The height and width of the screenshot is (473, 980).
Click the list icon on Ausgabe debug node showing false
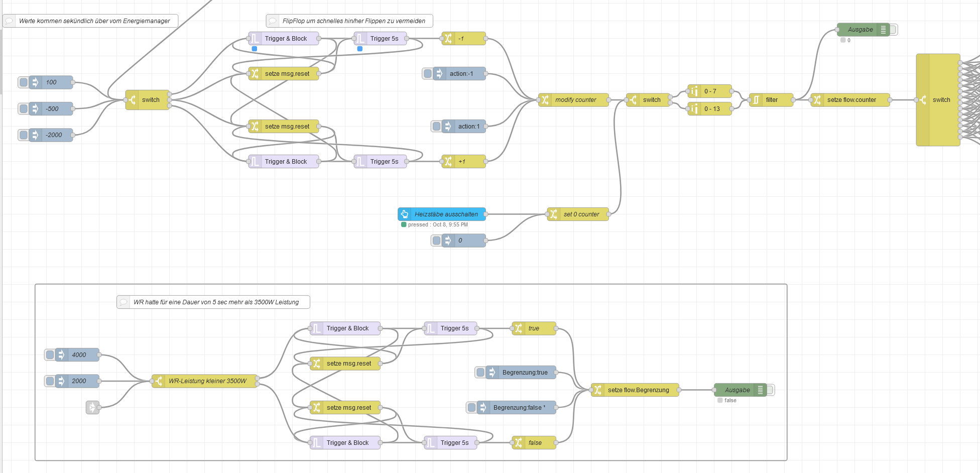tap(760, 390)
